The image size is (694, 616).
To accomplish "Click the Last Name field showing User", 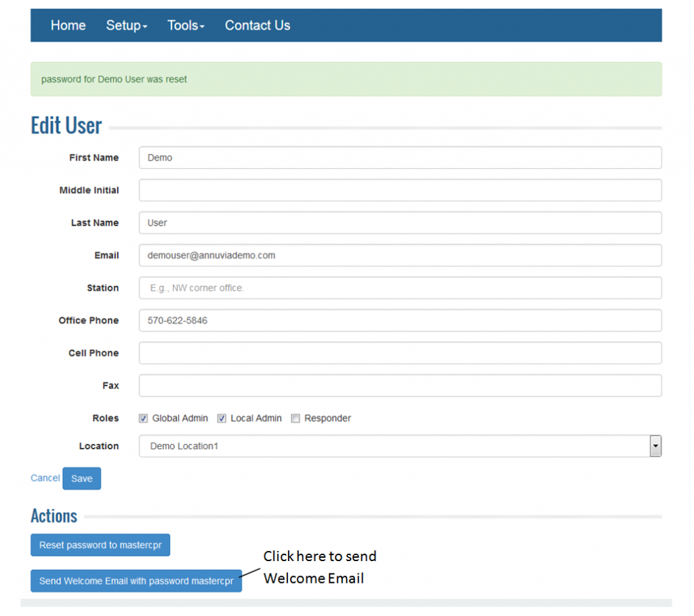I will pyautogui.click(x=400, y=222).
